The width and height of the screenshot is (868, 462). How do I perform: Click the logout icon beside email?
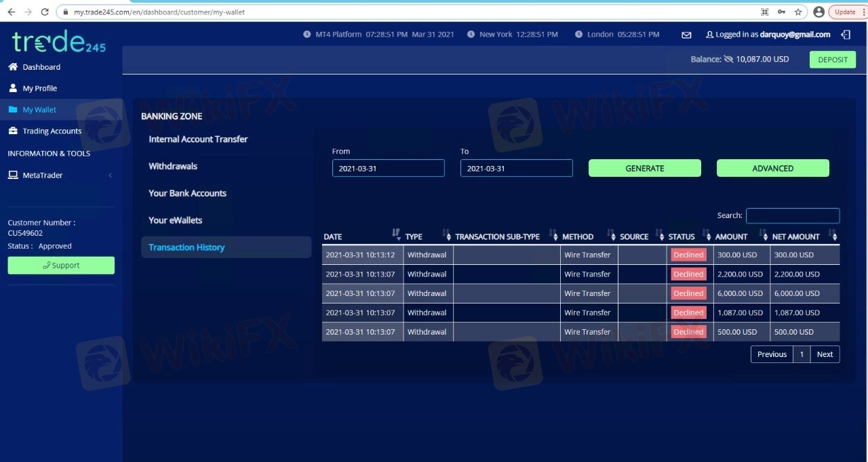pos(846,35)
